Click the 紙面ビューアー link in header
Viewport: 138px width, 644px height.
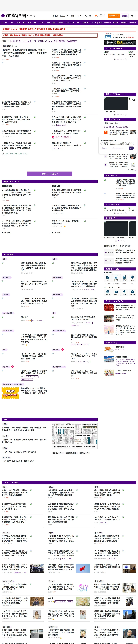click(65, 16)
